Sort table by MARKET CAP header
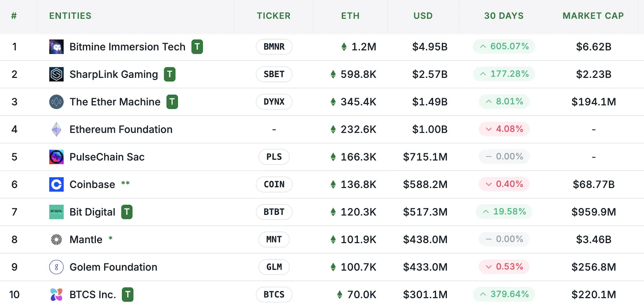The image size is (644, 308). coord(593,16)
